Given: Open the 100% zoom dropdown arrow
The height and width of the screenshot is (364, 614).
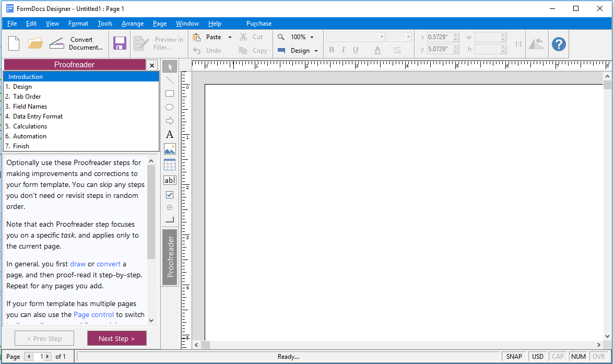Looking at the screenshot, I should pyautogui.click(x=312, y=37).
